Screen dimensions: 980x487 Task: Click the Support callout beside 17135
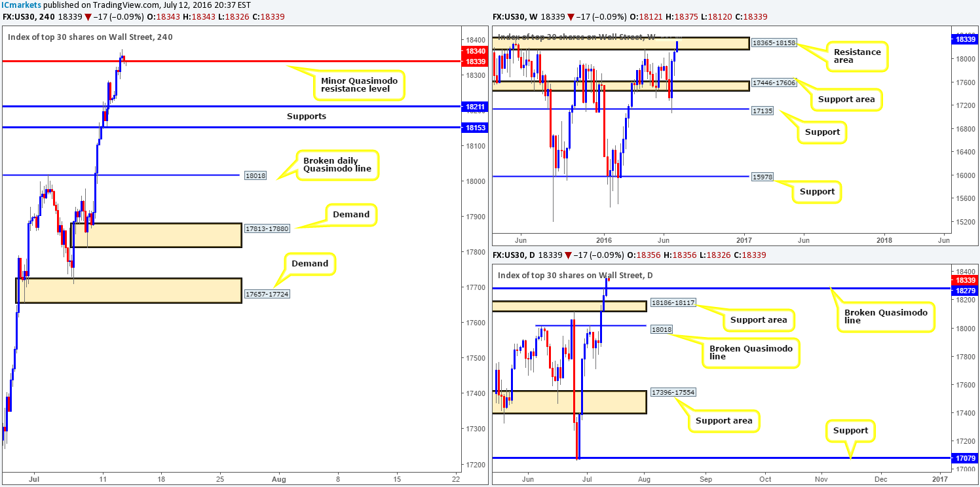822,132
